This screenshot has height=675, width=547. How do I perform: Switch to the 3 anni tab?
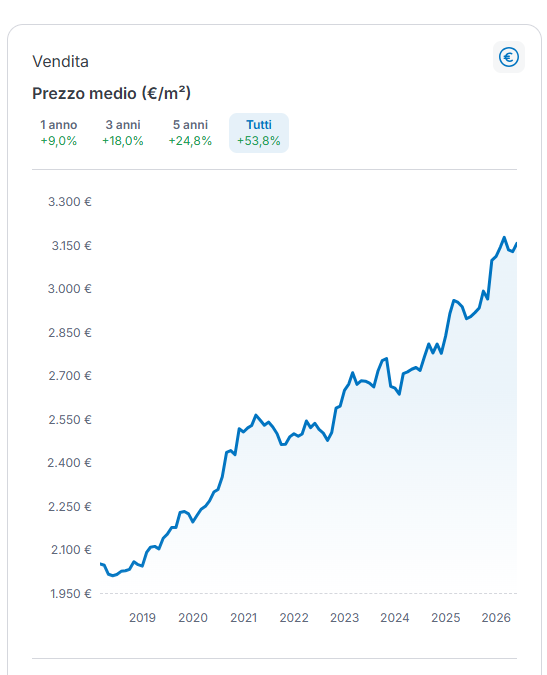click(123, 133)
